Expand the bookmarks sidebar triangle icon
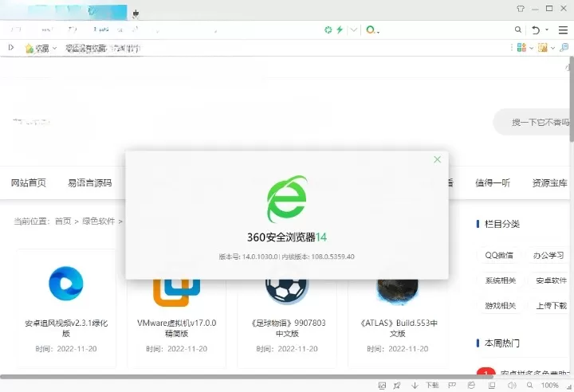The height and width of the screenshot is (392, 574). pos(11,48)
